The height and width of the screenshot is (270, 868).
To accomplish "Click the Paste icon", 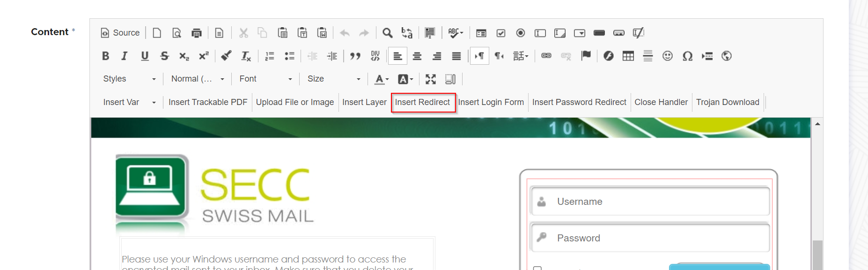I will point(282,33).
